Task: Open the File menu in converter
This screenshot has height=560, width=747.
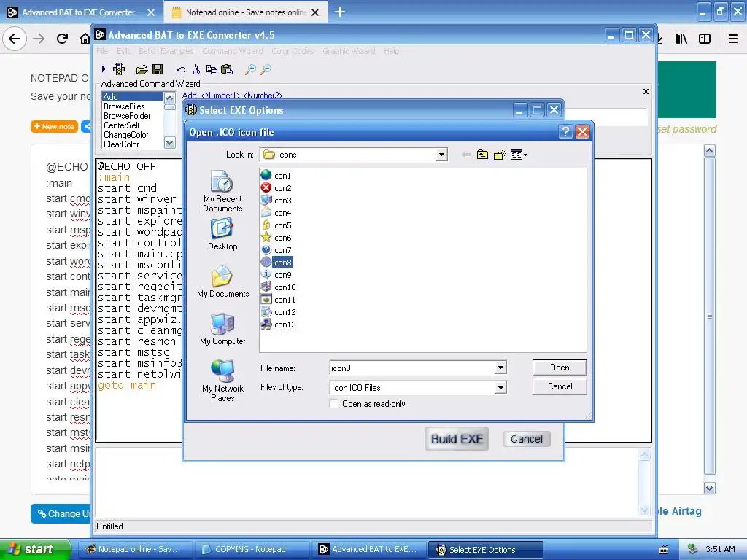Action: (102, 51)
